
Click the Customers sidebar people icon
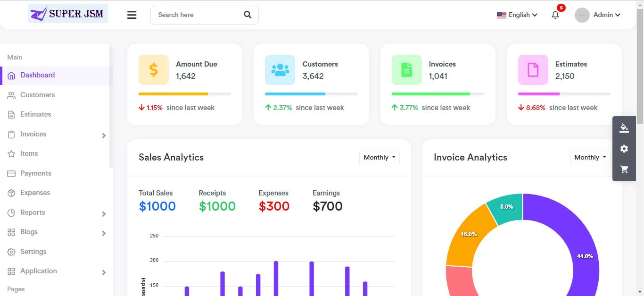click(11, 95)
